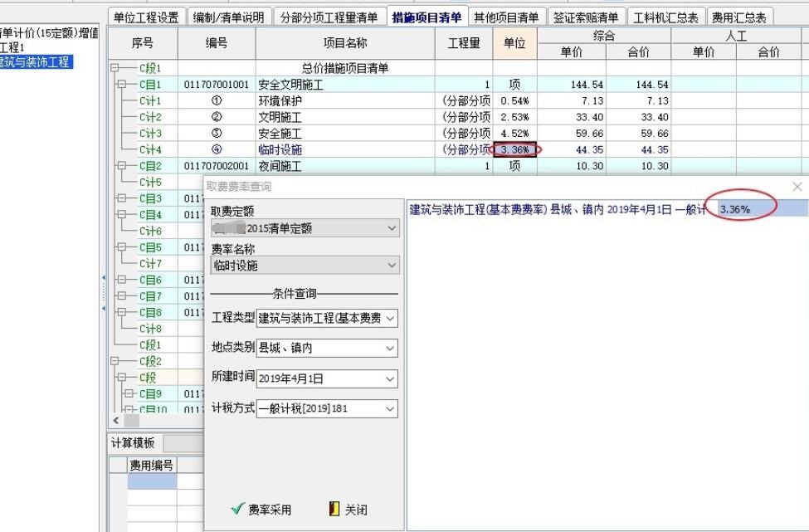Open the 费用汇总表 tab
Screen dimensions: 809x532
point(738,17)
